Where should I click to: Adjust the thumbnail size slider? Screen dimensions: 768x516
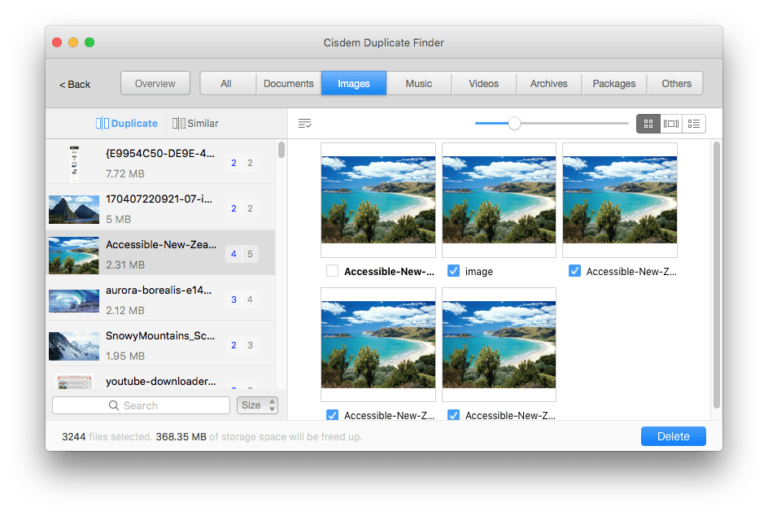tap(514, 124)
